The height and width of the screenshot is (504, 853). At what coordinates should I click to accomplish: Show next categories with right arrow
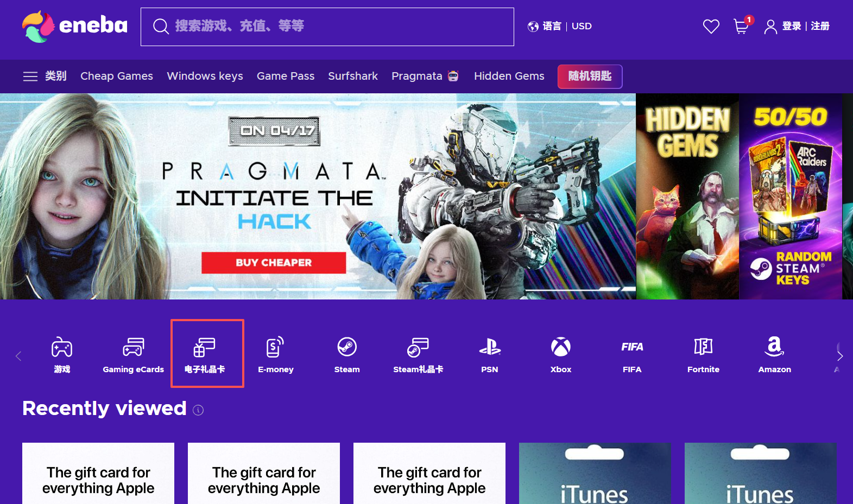pos(840,356)
